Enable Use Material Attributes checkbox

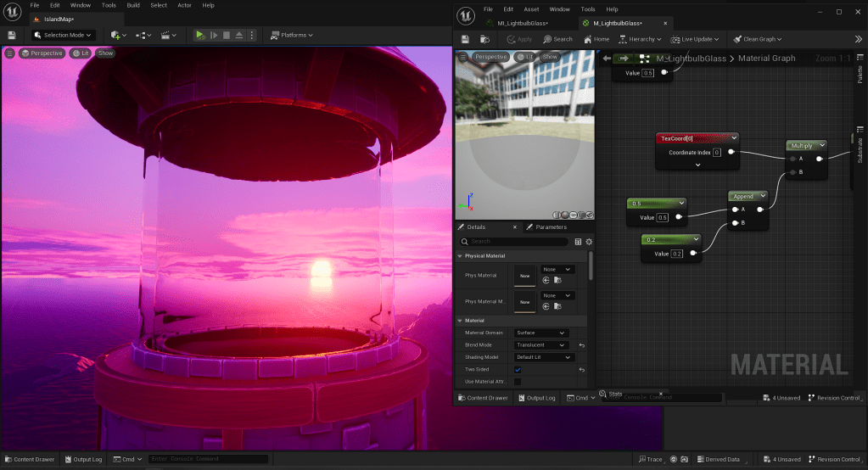coord(518,382)
